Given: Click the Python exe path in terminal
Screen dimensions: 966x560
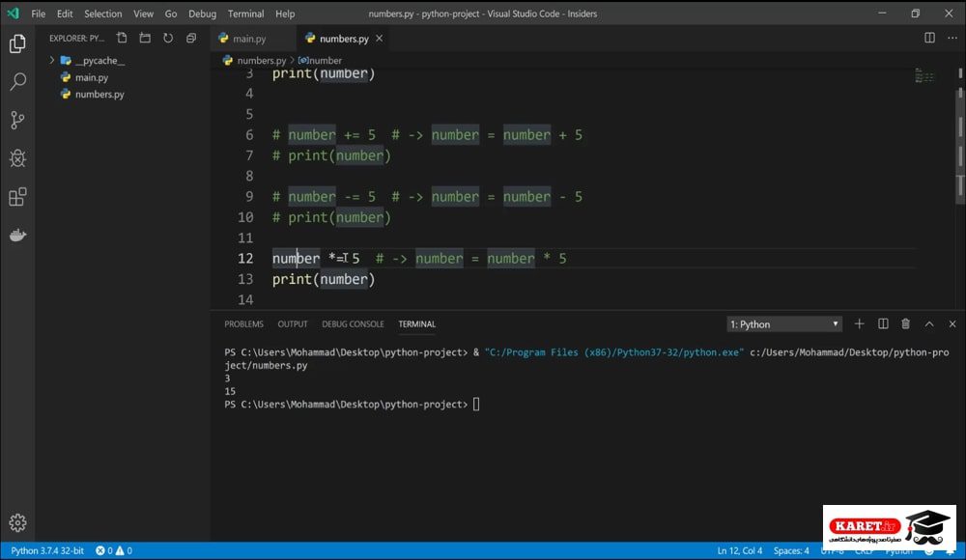Looking at the screenshot, I should [x=614, y=352].
